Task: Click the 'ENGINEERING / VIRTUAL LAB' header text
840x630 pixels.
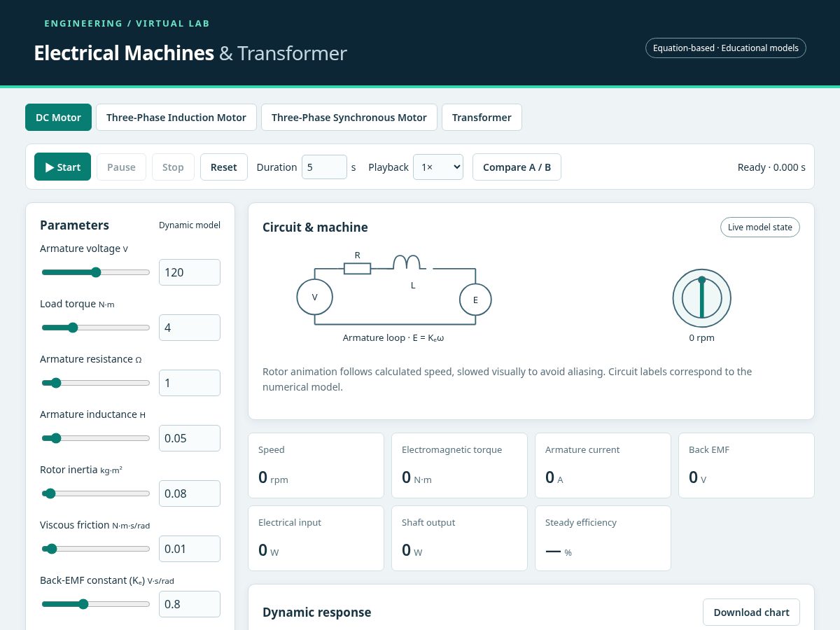Action: point(127,24)
